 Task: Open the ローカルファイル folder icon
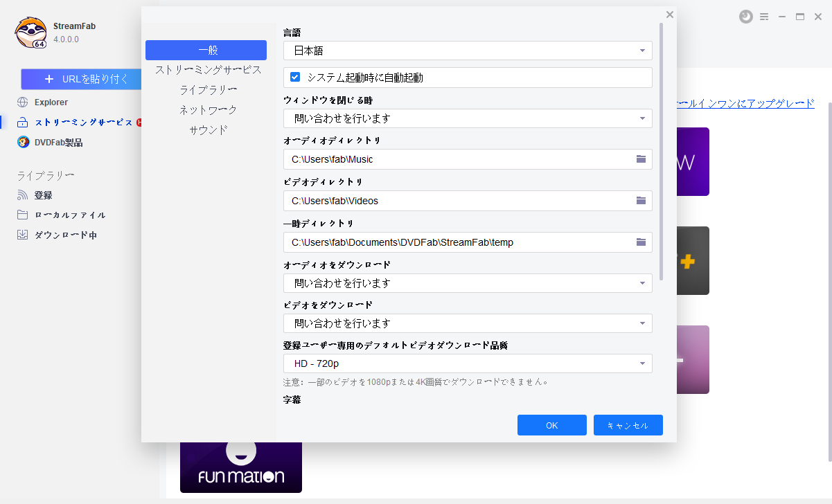[x=23, y=215]
